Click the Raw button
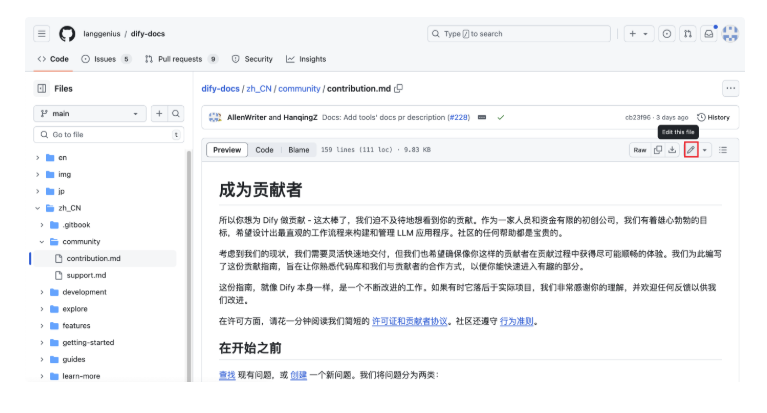767x413 pixels. pos(640,150)
